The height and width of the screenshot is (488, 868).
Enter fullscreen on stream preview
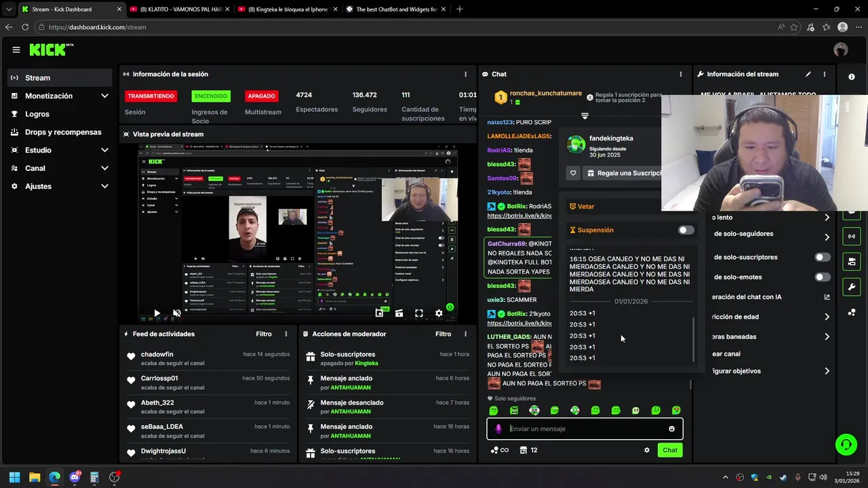coord(419,313)
